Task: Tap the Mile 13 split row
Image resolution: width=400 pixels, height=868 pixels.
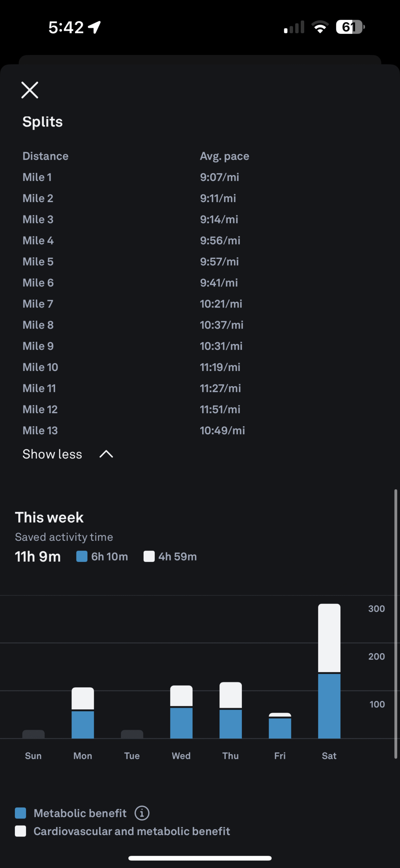Action: tap(134, 431)
